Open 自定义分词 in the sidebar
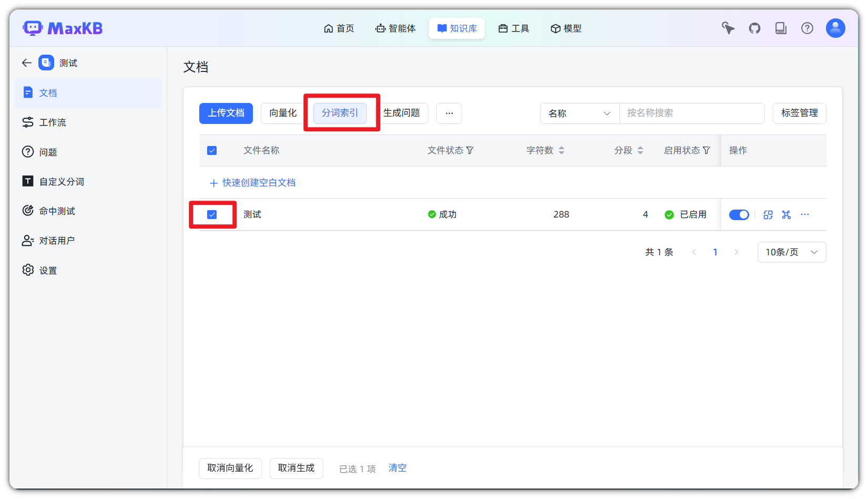 click(x=88, y=181)
